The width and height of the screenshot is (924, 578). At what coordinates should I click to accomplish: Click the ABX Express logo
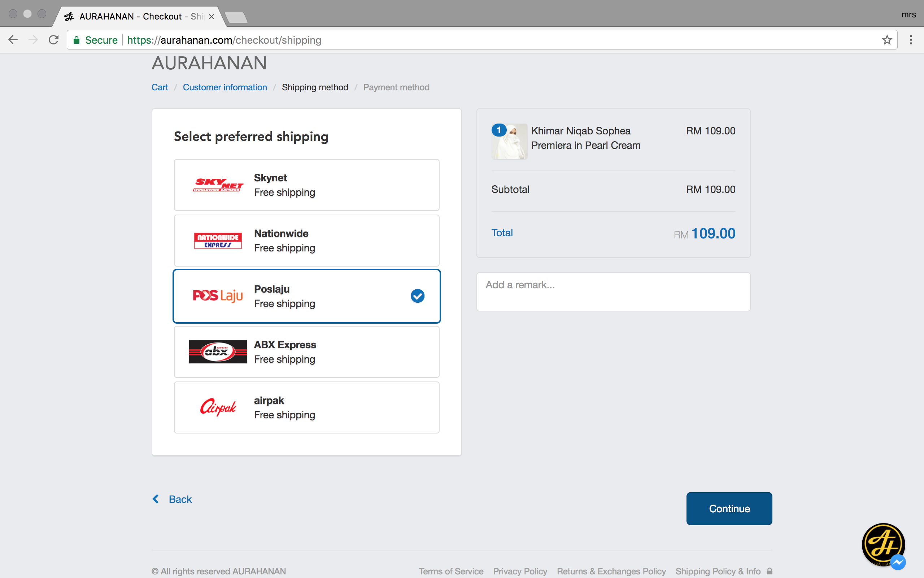[218, 352]
